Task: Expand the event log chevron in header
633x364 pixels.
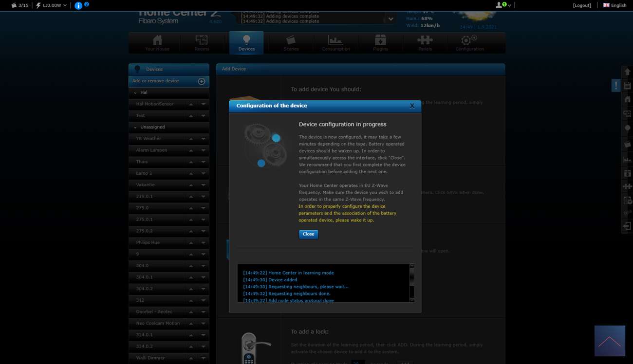Action: tap(391, 19)
